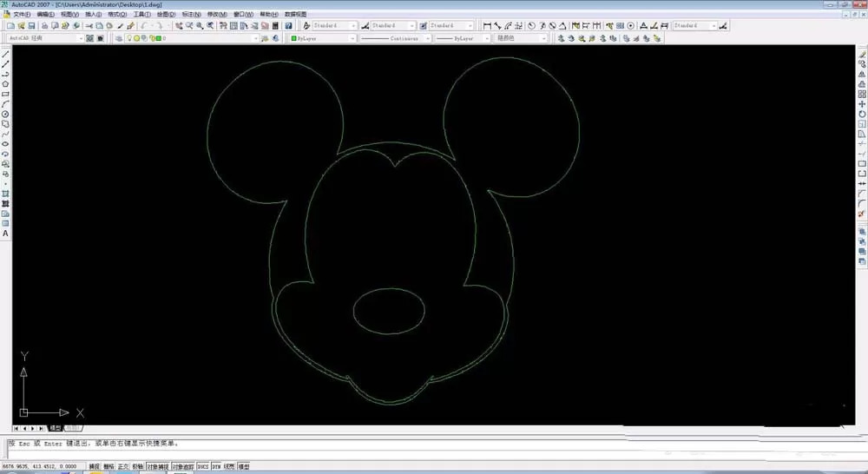The width and height of the screenshot is (868, 474).
Task: Open the Help question-mark icon
Action: [x=288, y=25]
